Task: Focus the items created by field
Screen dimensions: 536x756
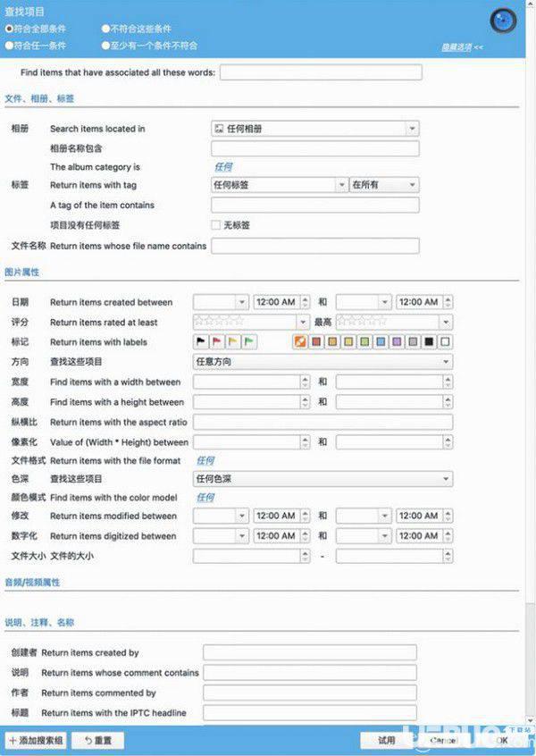Action: [310, 652]
